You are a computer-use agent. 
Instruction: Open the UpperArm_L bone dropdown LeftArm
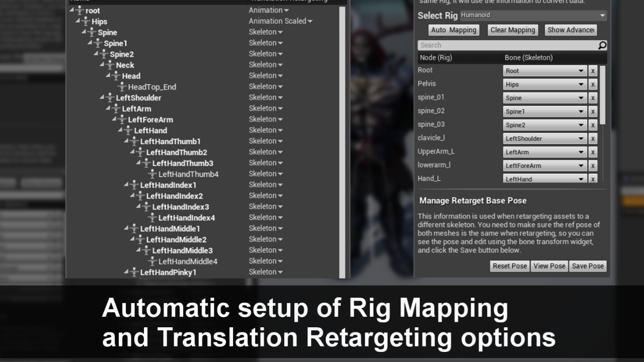click(x=544, y=152)
